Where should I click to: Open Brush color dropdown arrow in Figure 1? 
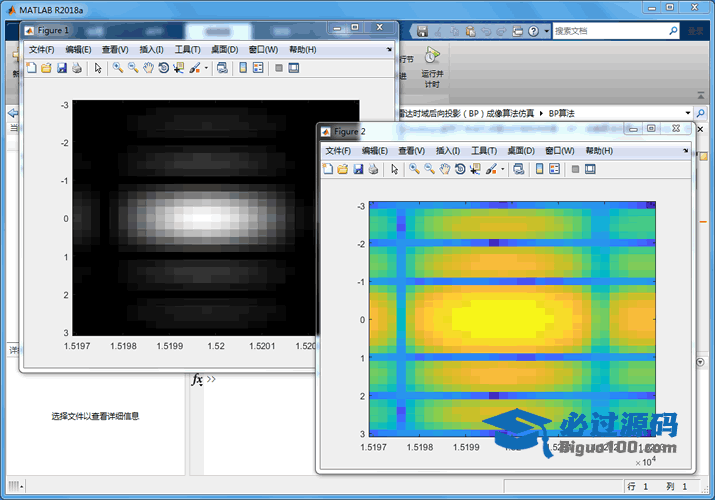tap(206, 68)
